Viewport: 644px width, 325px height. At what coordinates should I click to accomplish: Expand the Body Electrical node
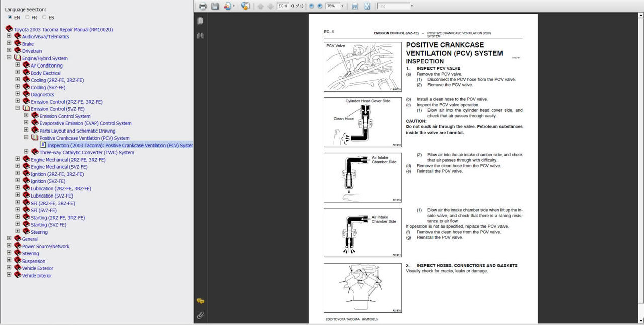(18, 73)
